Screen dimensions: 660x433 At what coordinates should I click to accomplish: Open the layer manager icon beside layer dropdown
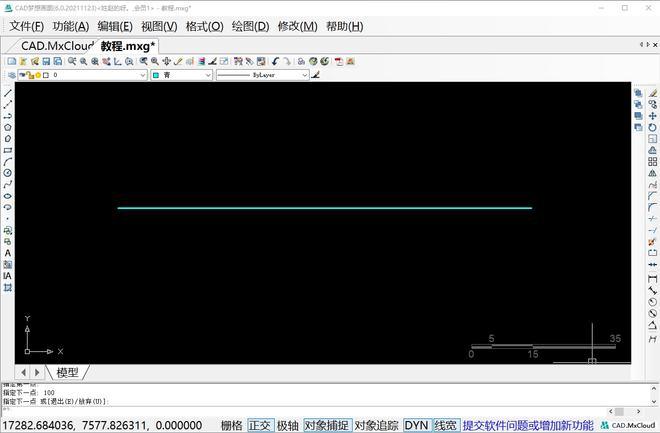tap(12, 75)
